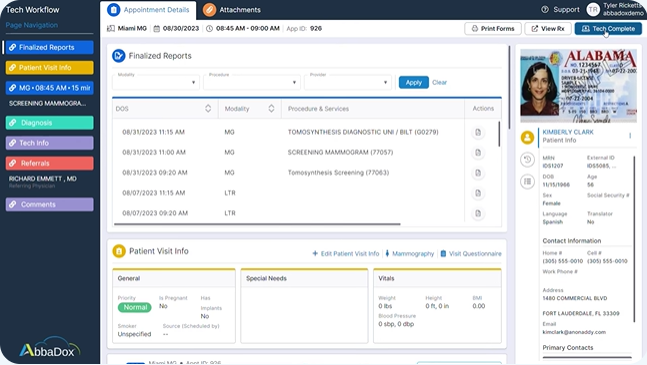Click the reports table horizontal scrollbar
647x365 pixels.
tap(257, 224)
